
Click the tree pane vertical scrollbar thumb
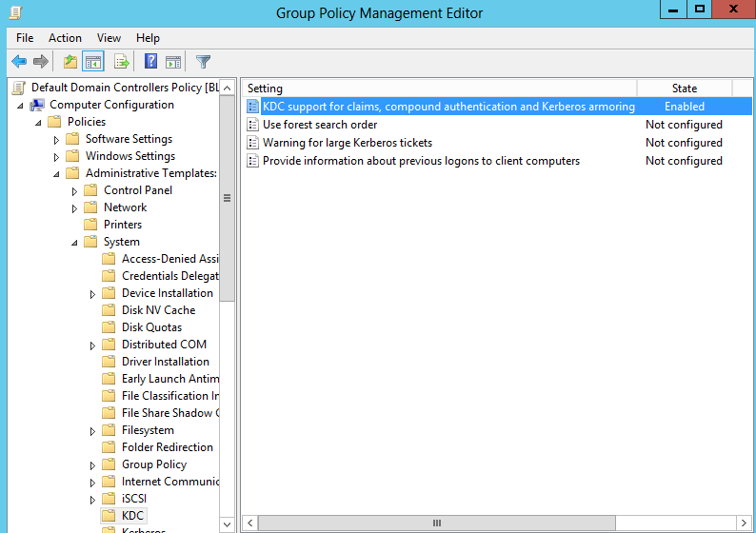(228, 199)
